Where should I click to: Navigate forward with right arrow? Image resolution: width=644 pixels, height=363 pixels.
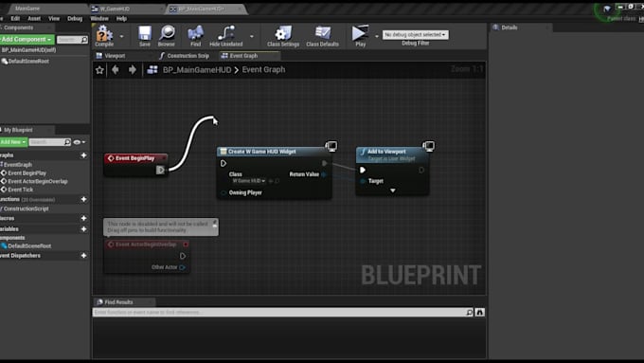coord(133,70)
